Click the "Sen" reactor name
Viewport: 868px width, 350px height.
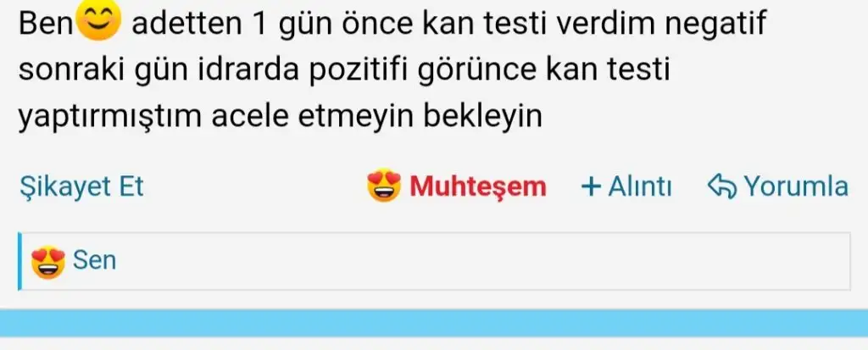[x=94, y=261]
